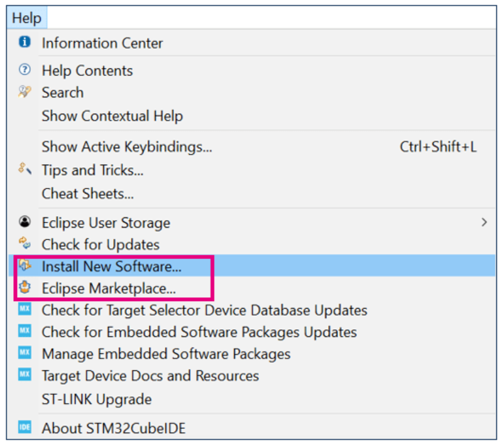Click MX icon beside Manage Embedded Software Packages
This screenshot has height=445, width=504.
click(25, 353)
